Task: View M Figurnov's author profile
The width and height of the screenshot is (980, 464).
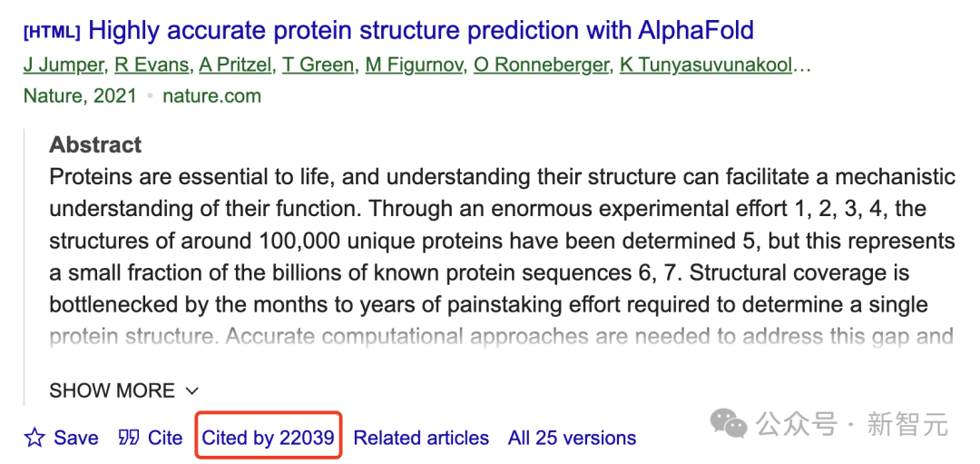Action: [x=413, y=64]
